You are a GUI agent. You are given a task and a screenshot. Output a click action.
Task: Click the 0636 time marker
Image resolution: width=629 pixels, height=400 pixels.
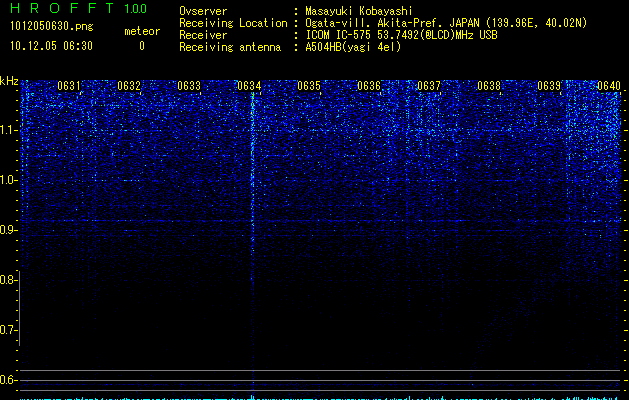point(369,86)
